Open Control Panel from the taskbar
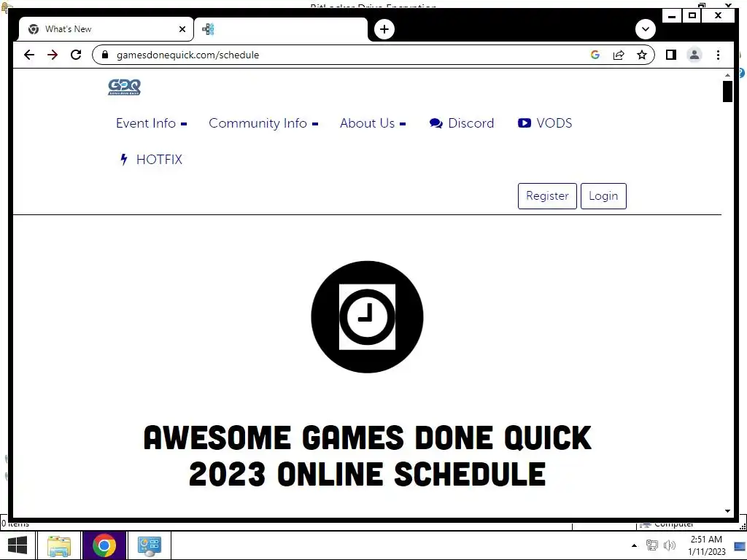Image resolution: width=747 pixels, height=560 pixels. click(149, 545)
